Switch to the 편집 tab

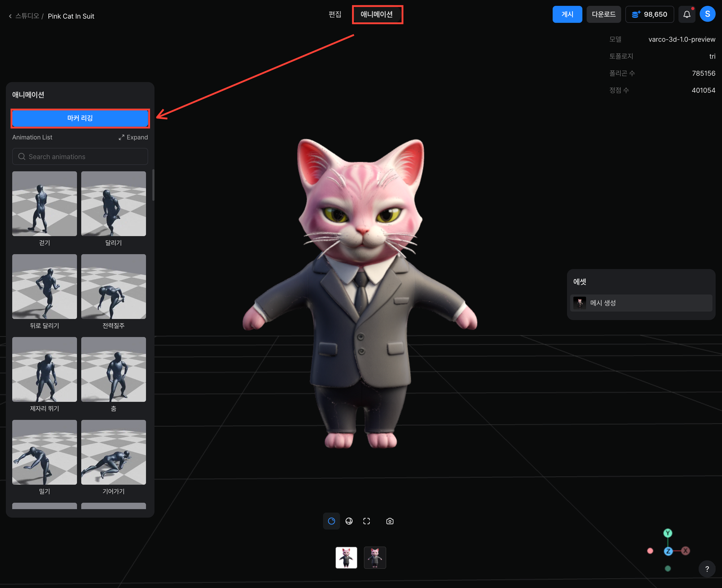(x=335, y=14)
